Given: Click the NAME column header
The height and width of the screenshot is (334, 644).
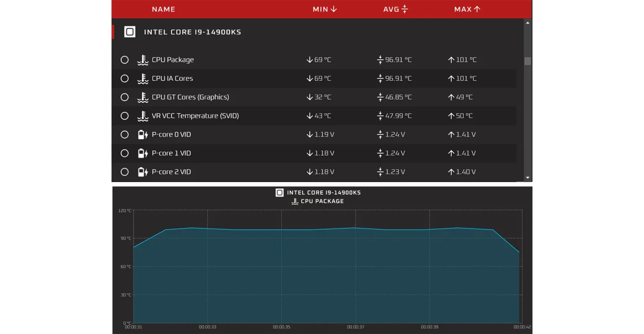Looking at the screenshot, I should pyautogui.click(x=164, y=9).
